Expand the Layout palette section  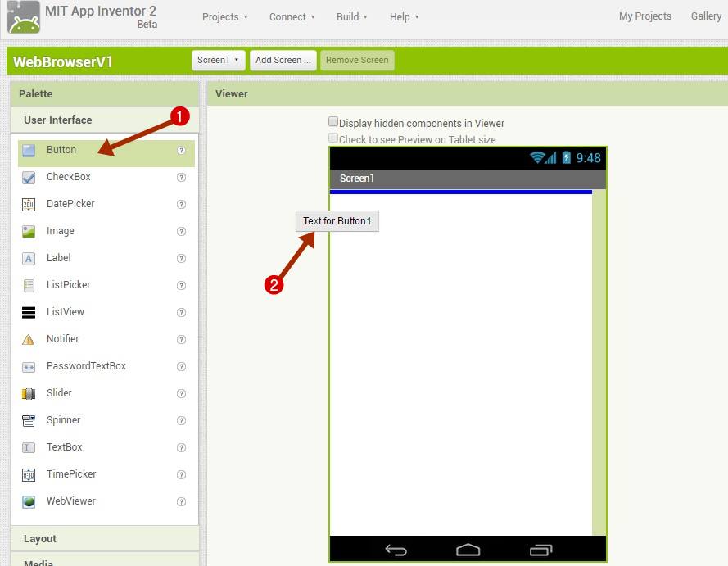coord(105,539)
